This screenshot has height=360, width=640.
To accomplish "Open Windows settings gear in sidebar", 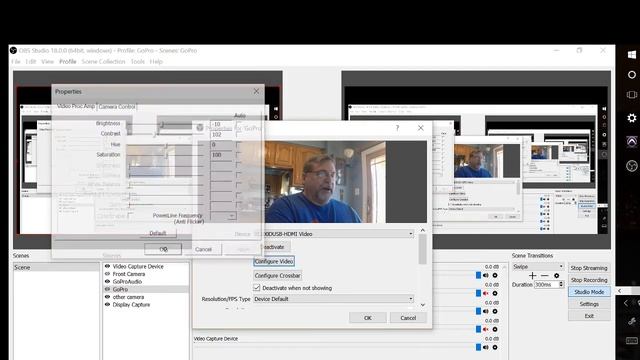I will 631,118.
